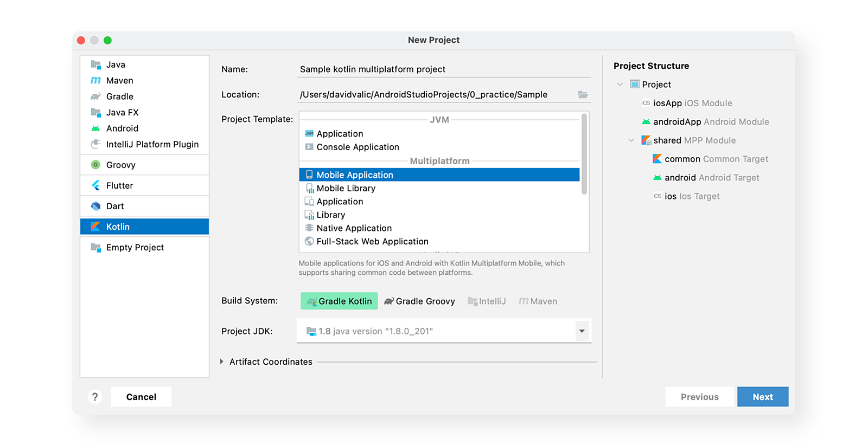Image resolution: width=868 pixels, height=445 pixels.
Task: Switch build system to Gradle Groovy
Action: [x=419, y=301]
